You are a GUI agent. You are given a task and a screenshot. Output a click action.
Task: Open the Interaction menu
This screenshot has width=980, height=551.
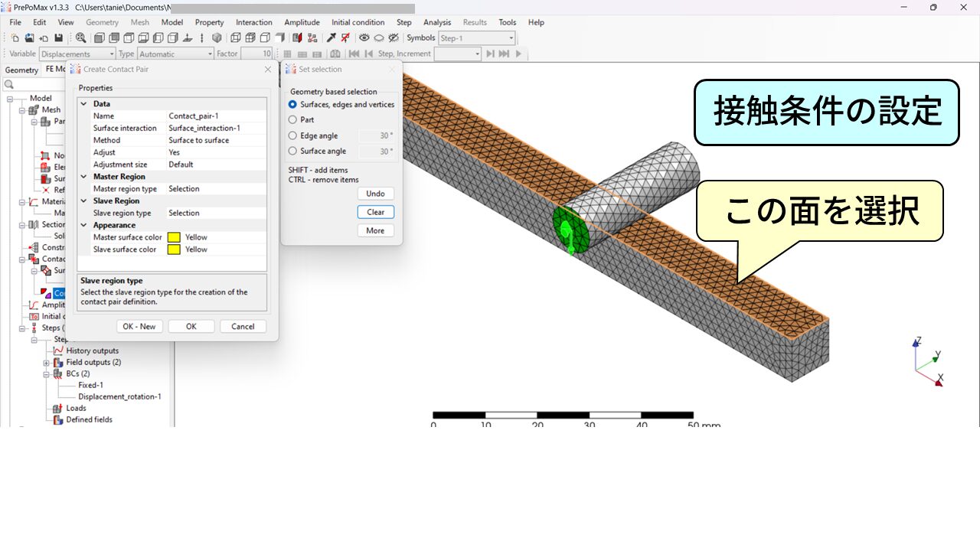coord(254,22)
